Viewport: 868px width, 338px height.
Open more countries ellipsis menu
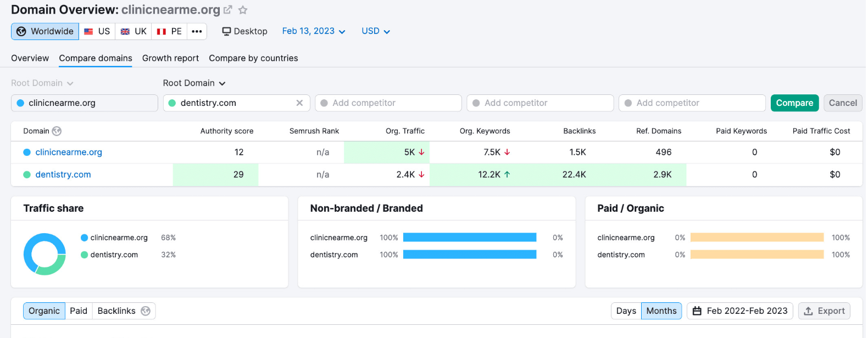pos(197,31)
